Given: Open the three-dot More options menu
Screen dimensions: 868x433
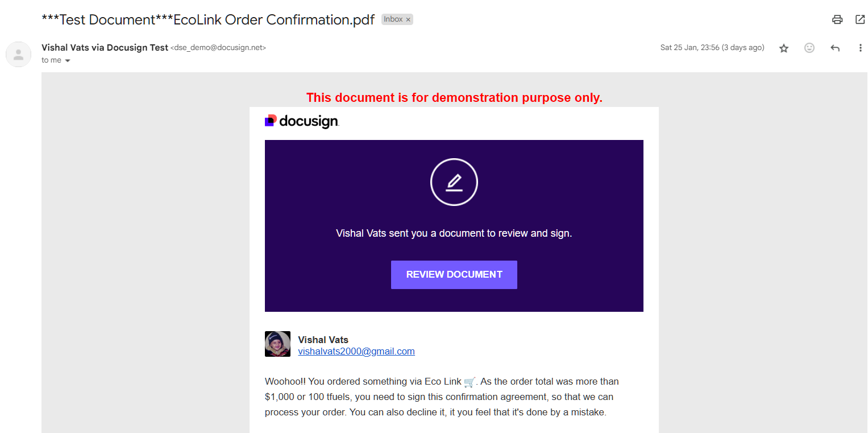Looking at the screenshot, I should 860,48.
